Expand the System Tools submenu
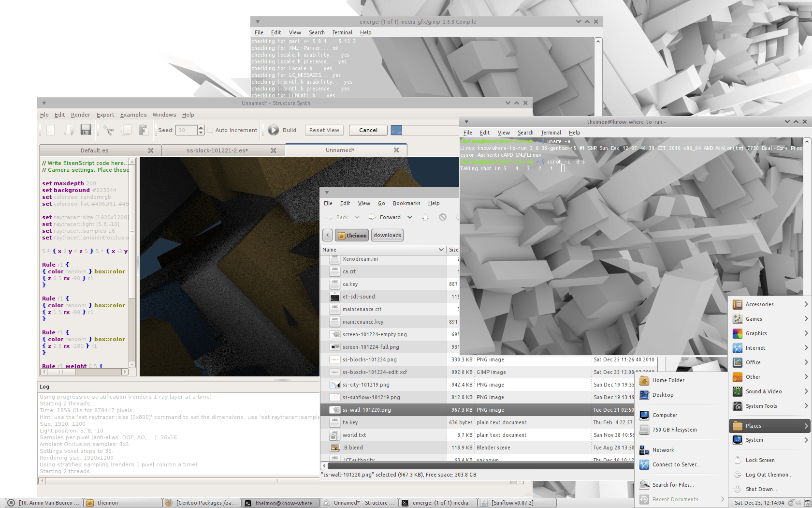812x508 pixels. point(769,406)
